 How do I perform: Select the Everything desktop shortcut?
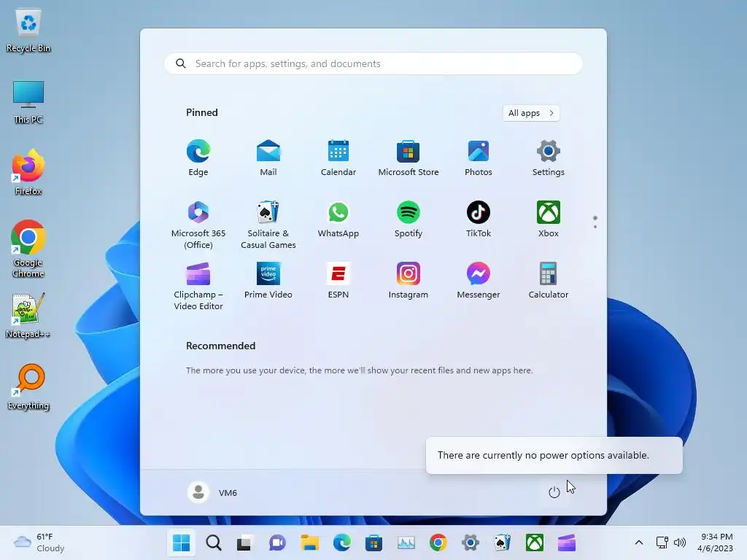coord(28,386)
